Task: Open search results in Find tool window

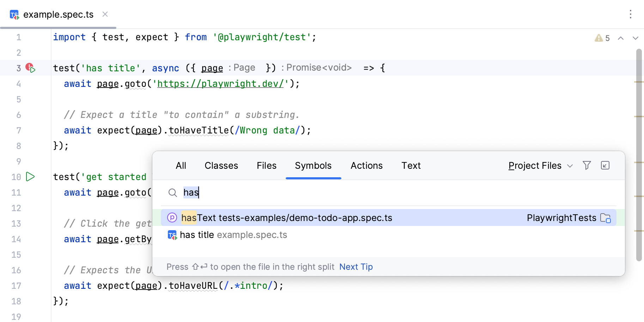Action: pyautogui.click(x=605, y=166)
